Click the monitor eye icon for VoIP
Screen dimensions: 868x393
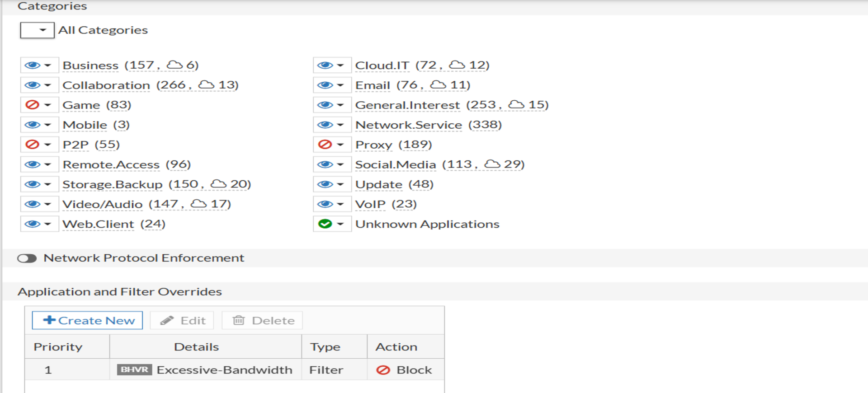pyautogui.click(x=325, y=204)
